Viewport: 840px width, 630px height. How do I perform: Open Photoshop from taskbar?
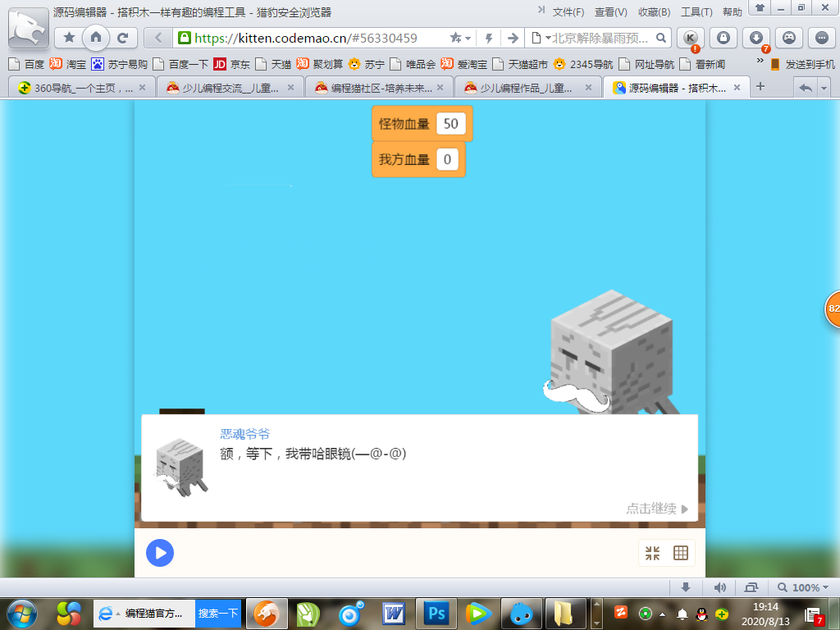click(x=436, y=614)
